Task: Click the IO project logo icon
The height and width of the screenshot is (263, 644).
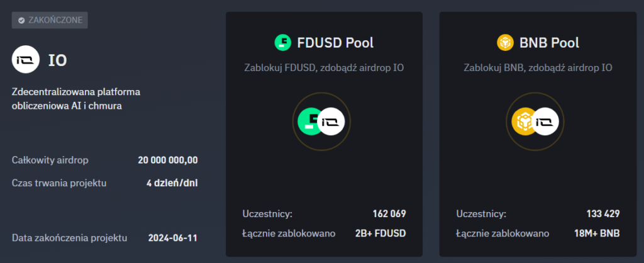Action: coord(25,60)
